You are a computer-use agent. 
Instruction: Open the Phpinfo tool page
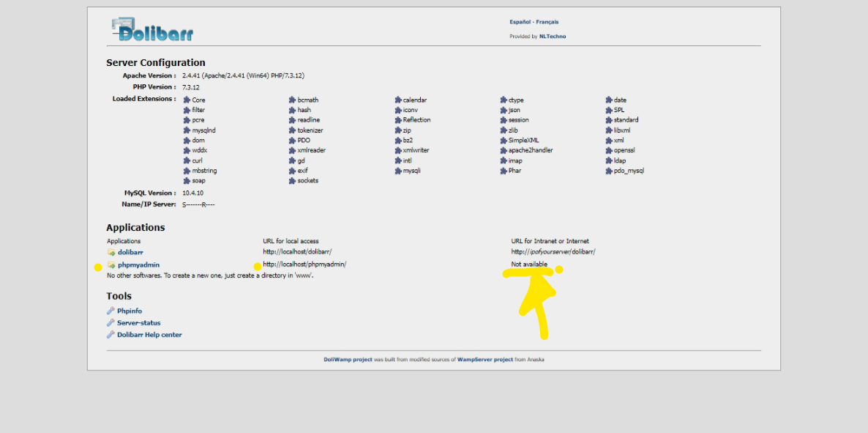(130, 311)
